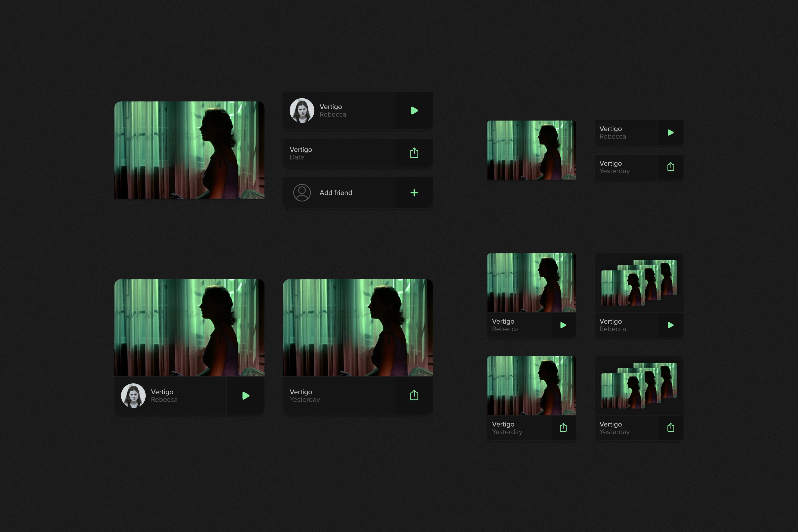Click the plus icon beside Add friend

point(414,193)
